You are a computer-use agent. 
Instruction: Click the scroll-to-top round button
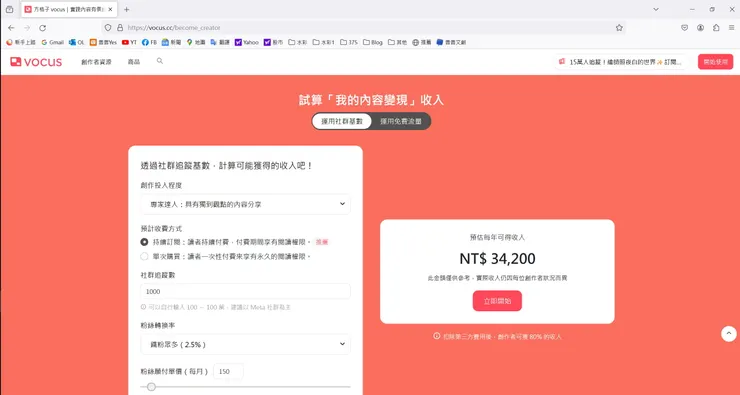coord(729,334)
